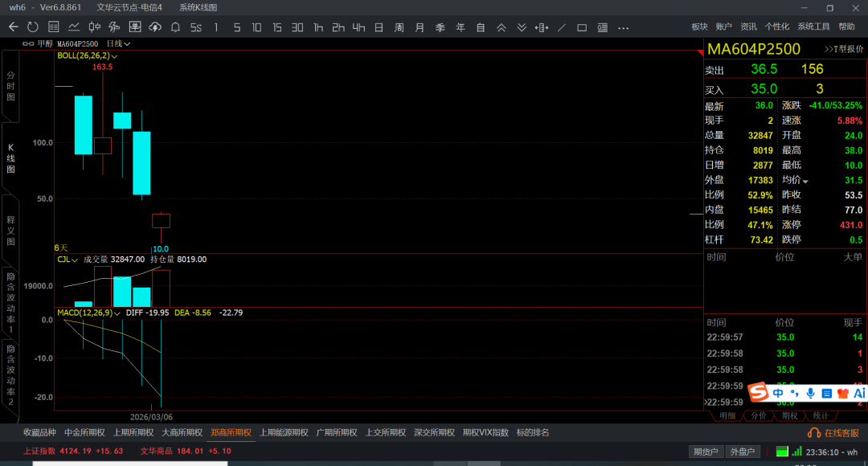The image size is (868, 466).
Task: Open the lightning trade order icon
Action: coord(114,27)
